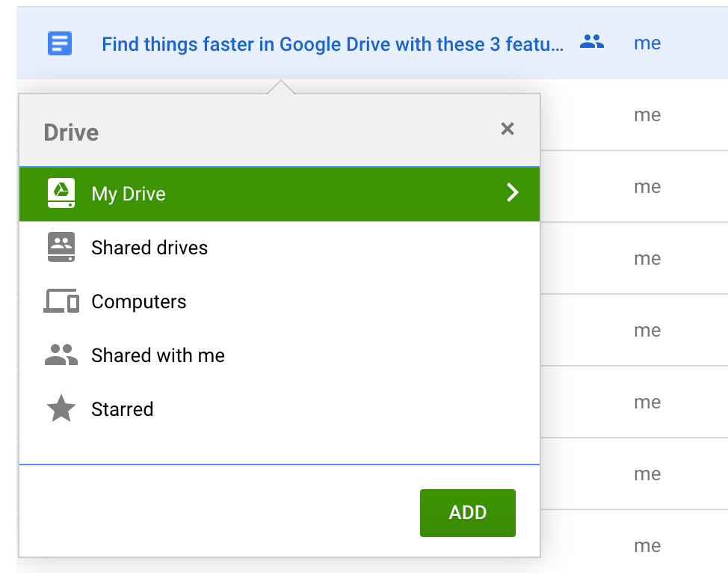Image resolution: width=728 pixels, height=573 pixels.
Task: Open the 'Find things faster in Google Drive' document
Action: pos(333,44)
